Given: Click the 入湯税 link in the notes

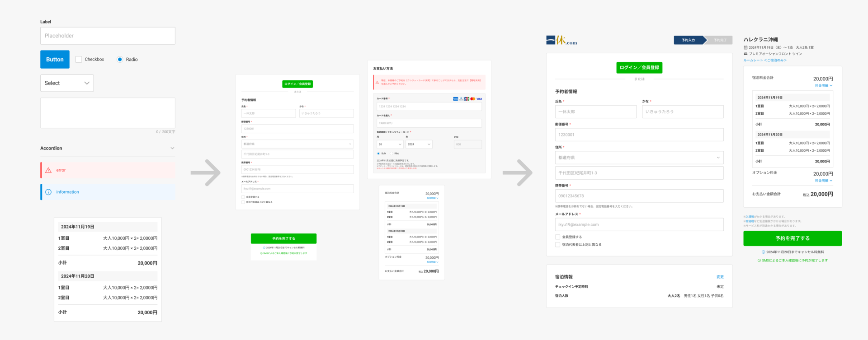Looking at the screenshot, I should pyautogui.click(x=750, y=217).
